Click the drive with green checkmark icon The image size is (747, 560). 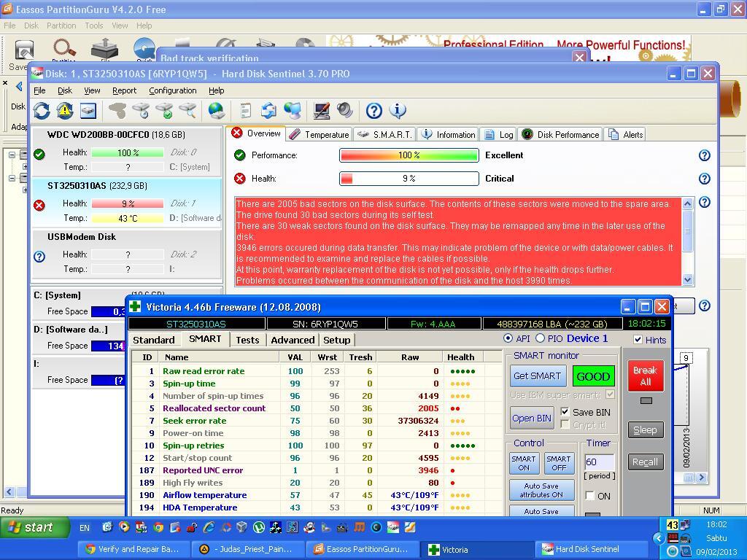pos(164,111)
